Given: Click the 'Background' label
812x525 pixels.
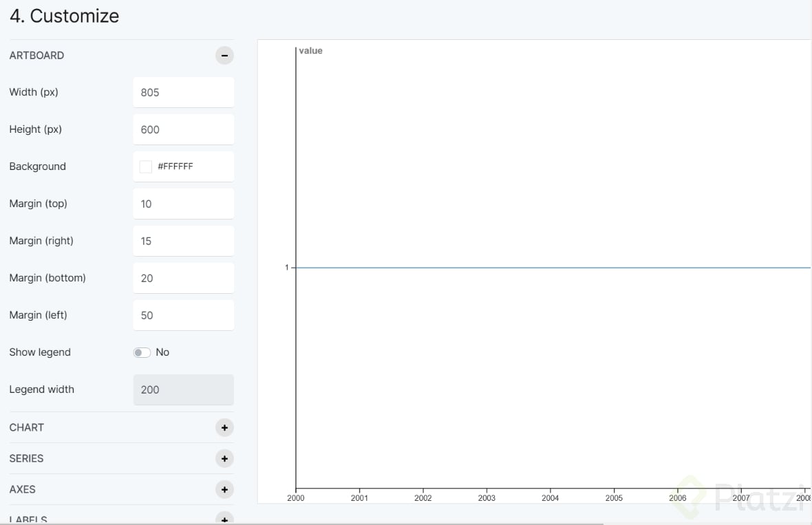Looking at the screenshot, I should [37, 167].
